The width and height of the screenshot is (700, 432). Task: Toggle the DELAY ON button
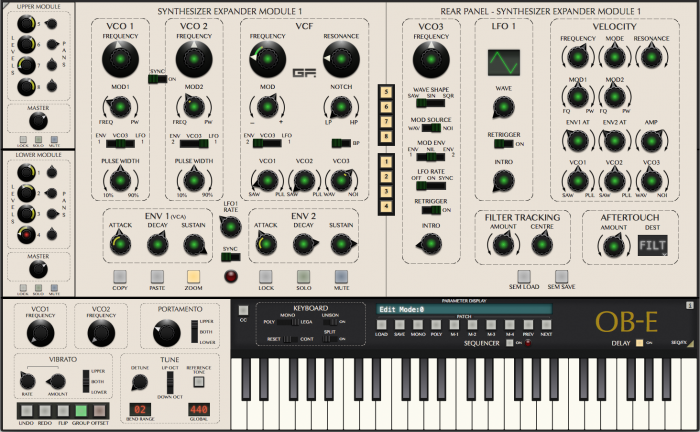pos(640,343)
